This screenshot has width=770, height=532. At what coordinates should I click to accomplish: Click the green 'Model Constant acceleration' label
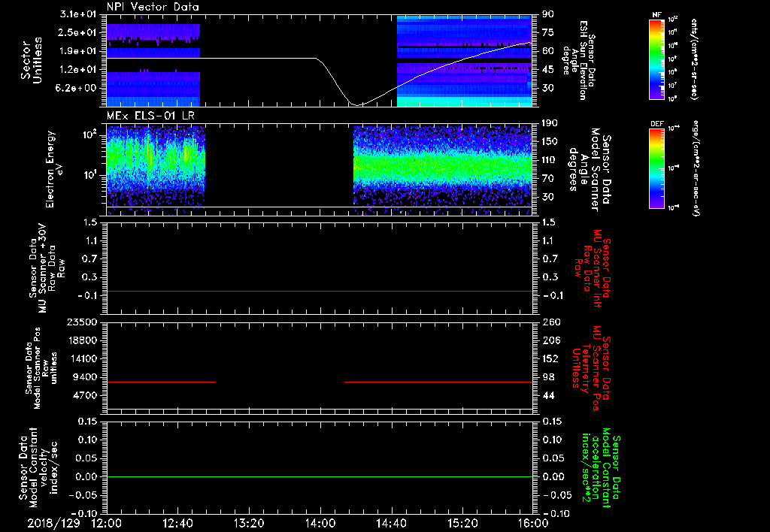coord(601,469)
